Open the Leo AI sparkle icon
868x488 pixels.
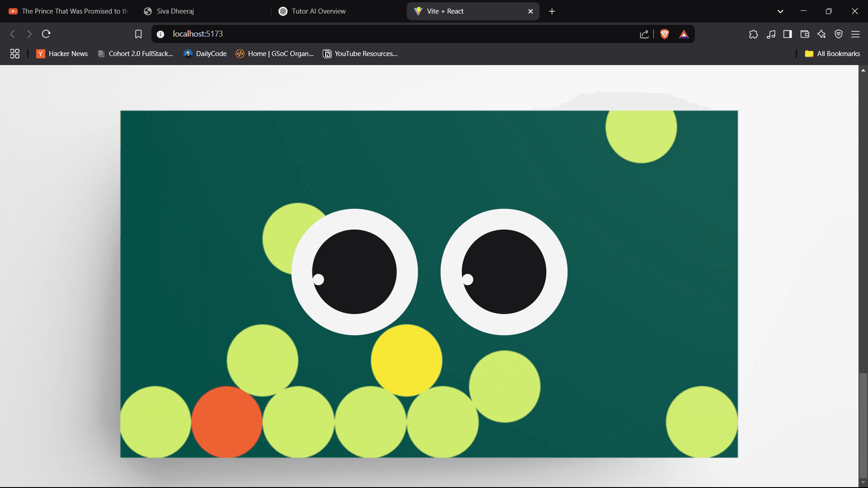[821, 34]
